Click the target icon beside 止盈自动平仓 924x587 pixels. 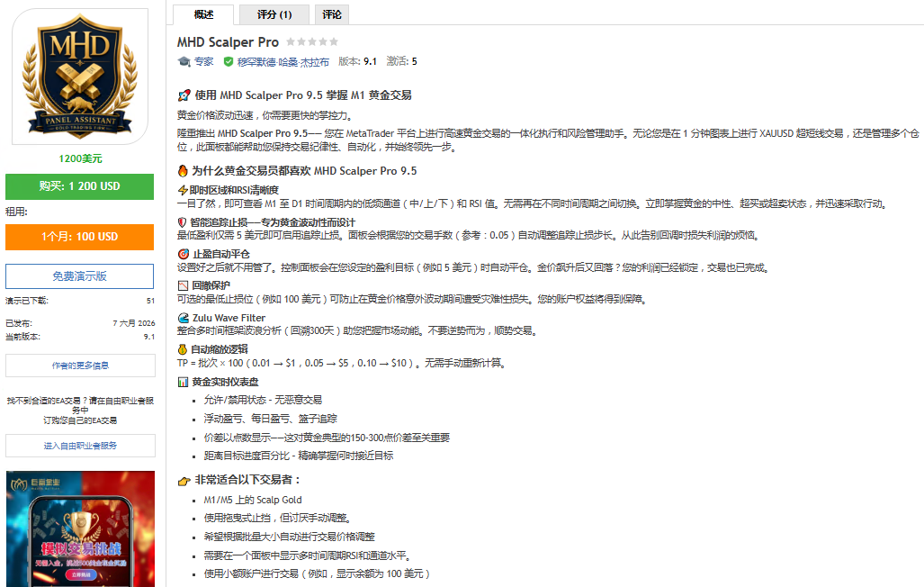[184, 254]
